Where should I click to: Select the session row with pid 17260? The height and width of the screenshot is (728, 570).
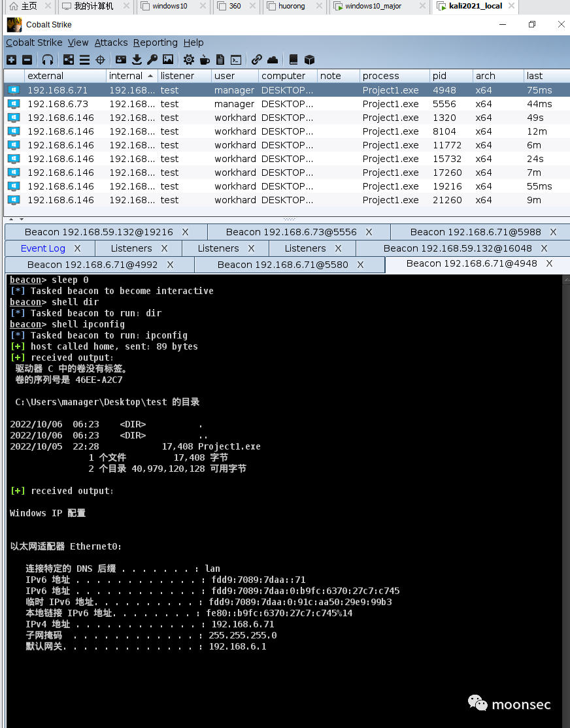[x=286, y=173]
